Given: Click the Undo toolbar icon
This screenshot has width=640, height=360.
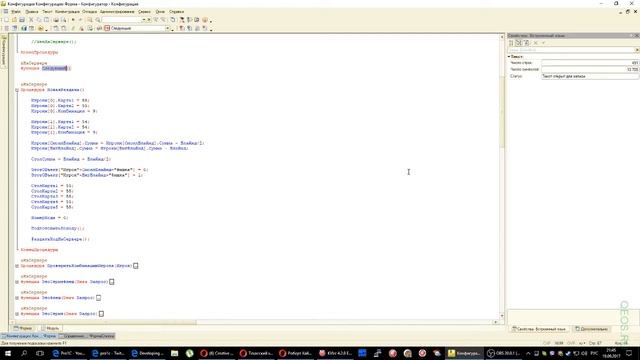Looking at the screenshot, I should point(73,20).
